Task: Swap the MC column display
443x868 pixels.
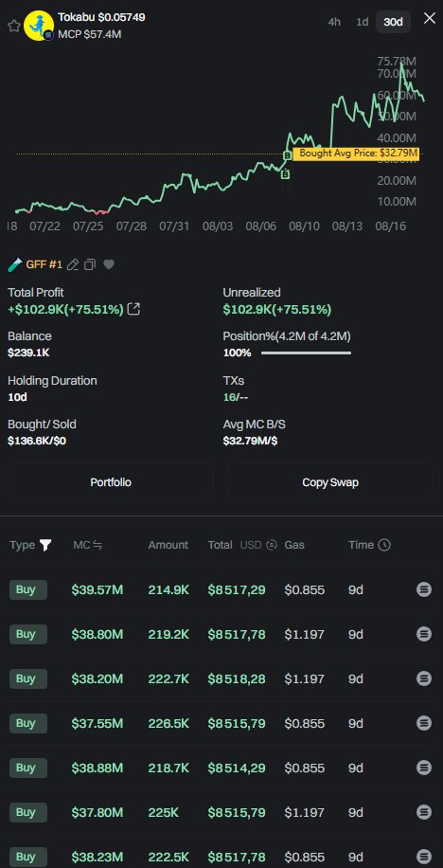Action: tap(97, 545)
